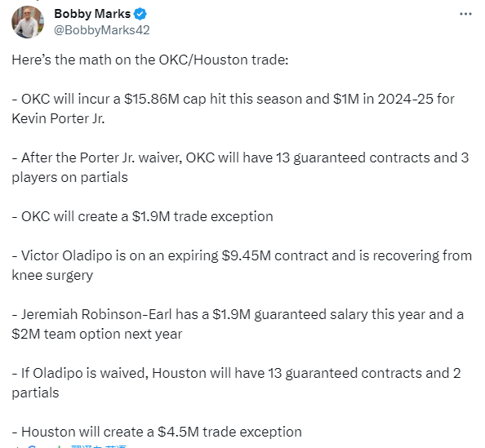The height and width of the screenshot is (448, 485).
Task: Click the blue verified badge
Action: coord(140,14)
